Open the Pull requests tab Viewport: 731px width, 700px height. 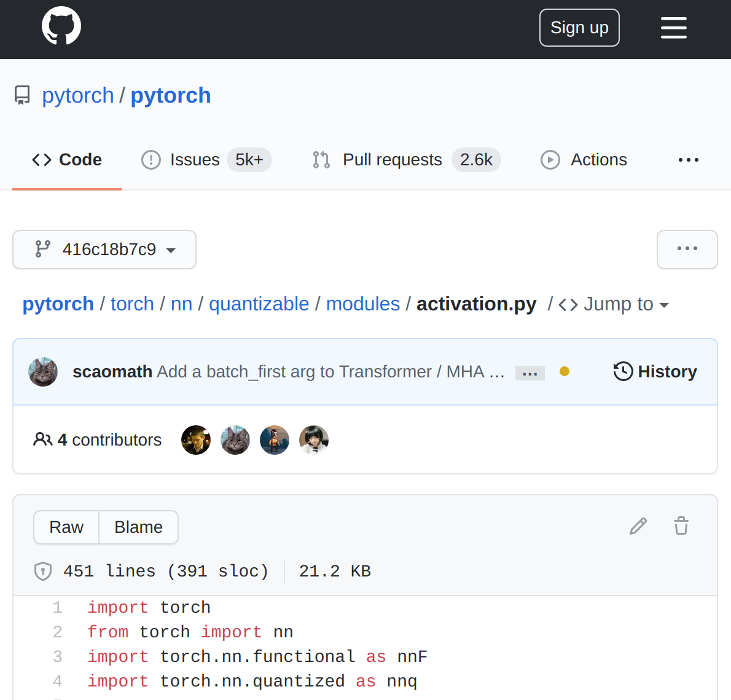(x=406, y=160)
